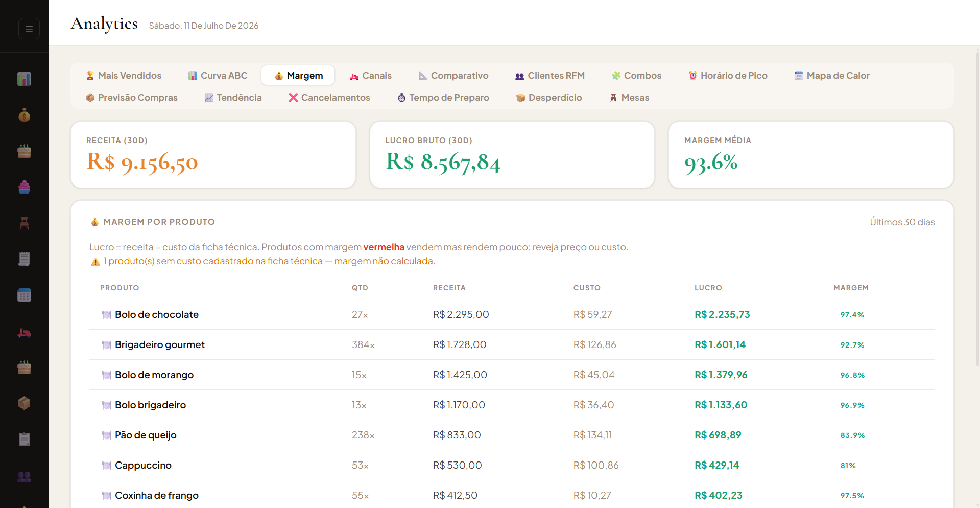980x508 pixels.
Task: Go to the Clientes RFM tab
Action: [x=550, y=76]
